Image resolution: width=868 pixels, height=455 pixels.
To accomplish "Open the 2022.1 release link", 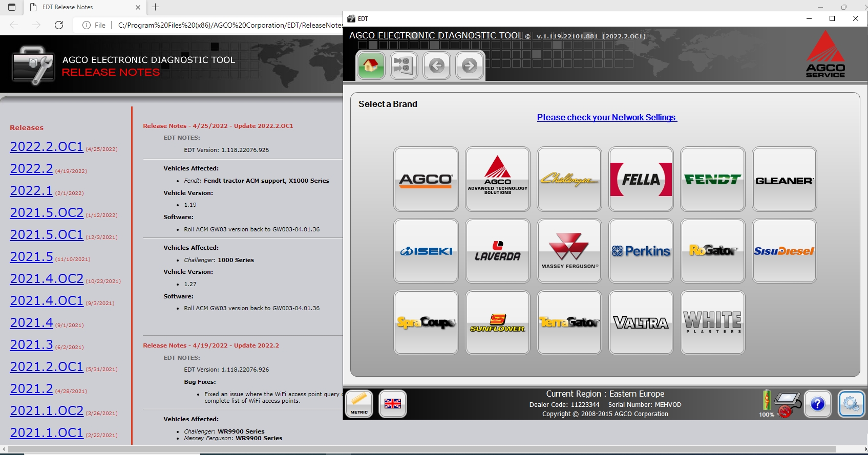I will pos(31,190).
